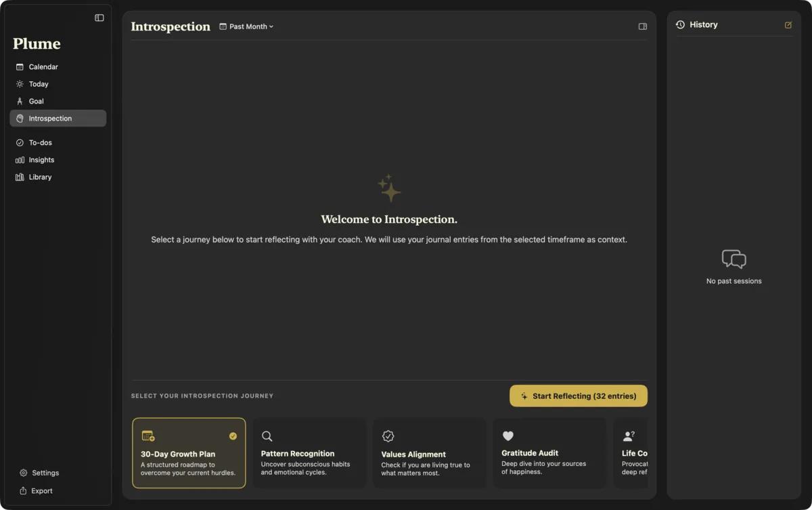Open Insights in the sidebar
This screenshot has width=812, height=510.
pos(58,160)
